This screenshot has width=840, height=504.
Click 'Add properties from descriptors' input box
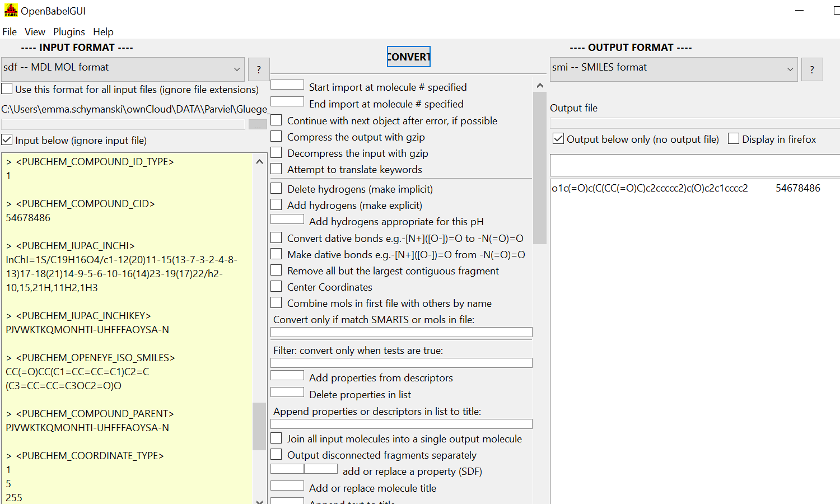(x=287, y=375)
